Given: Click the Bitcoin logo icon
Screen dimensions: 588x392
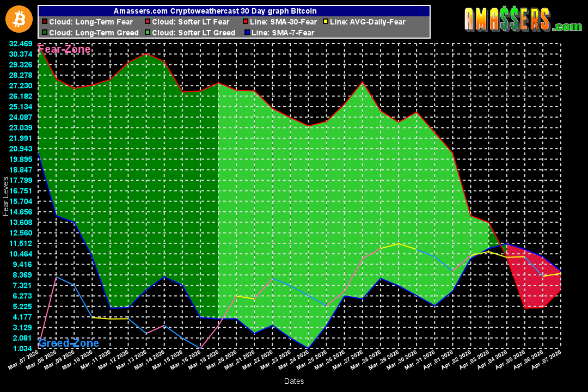Looking at the screenshot, I should [19, 19].
